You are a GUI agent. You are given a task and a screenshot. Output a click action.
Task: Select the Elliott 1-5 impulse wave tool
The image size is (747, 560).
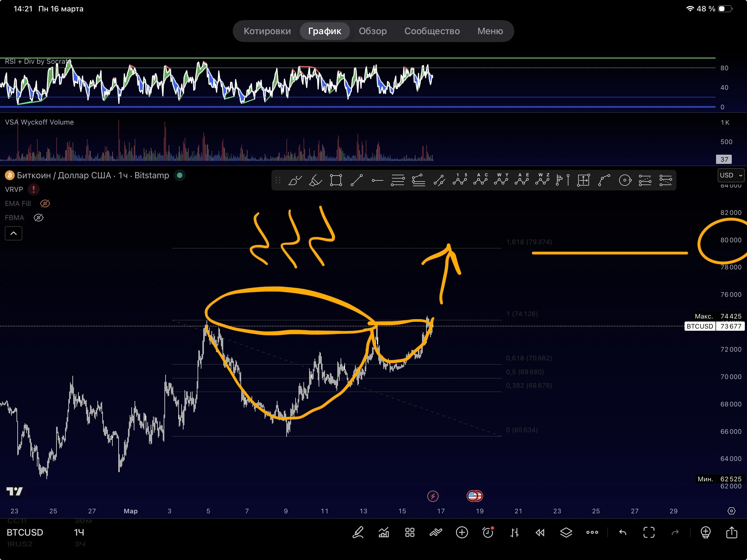tap(460, 180)
